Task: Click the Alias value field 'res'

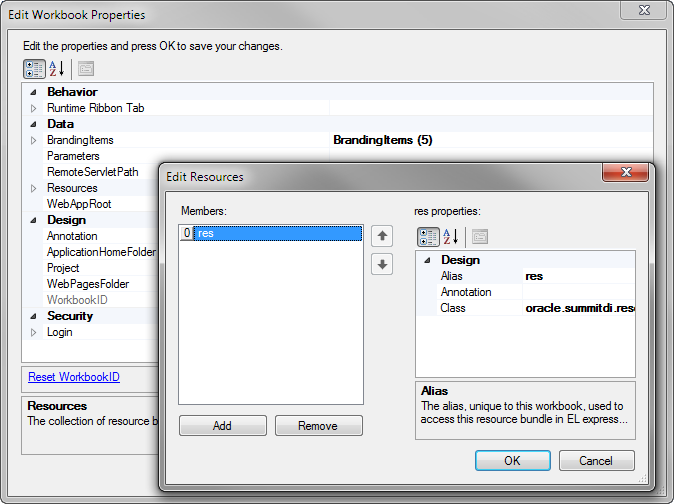Action: pyautogui.click(x=579, y=276)
